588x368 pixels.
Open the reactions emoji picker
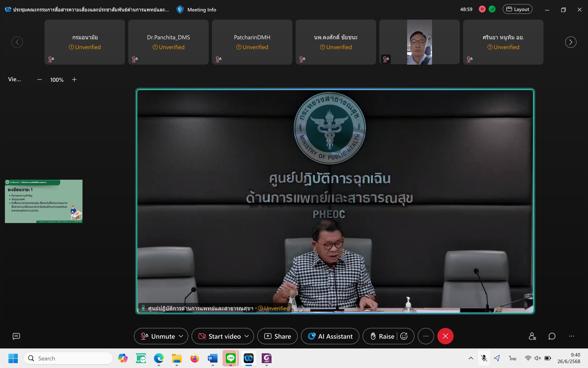point(404,336)
